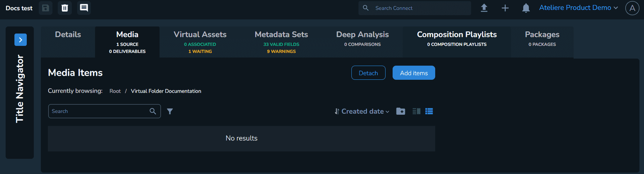Expand the Title Navigator panel

coord(20,40)
